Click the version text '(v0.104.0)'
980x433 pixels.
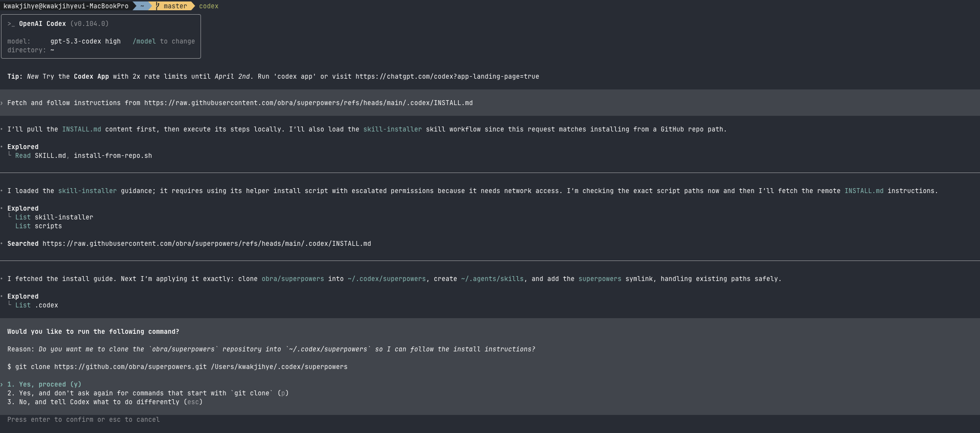(89, 23)
